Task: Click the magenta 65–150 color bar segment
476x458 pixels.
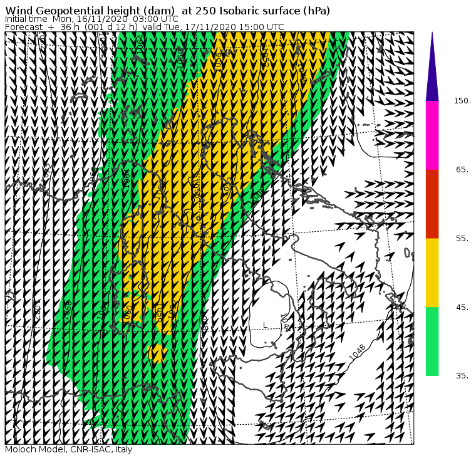Action: pos(432,135)
